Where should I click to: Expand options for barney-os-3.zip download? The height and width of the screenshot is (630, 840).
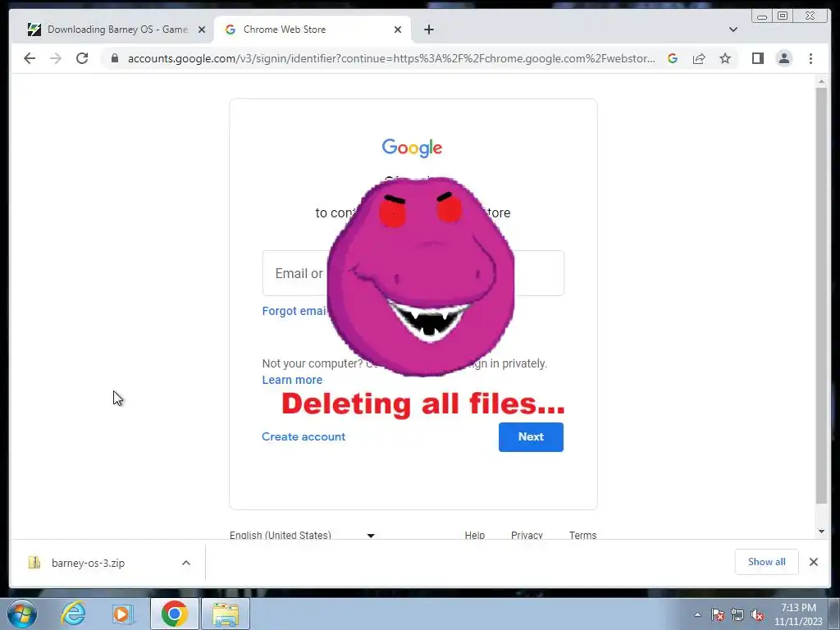186,563
